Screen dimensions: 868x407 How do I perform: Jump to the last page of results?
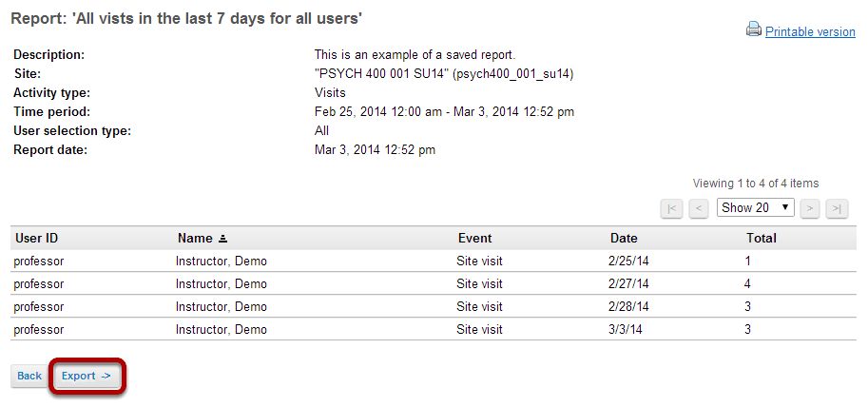pos(837,209)
